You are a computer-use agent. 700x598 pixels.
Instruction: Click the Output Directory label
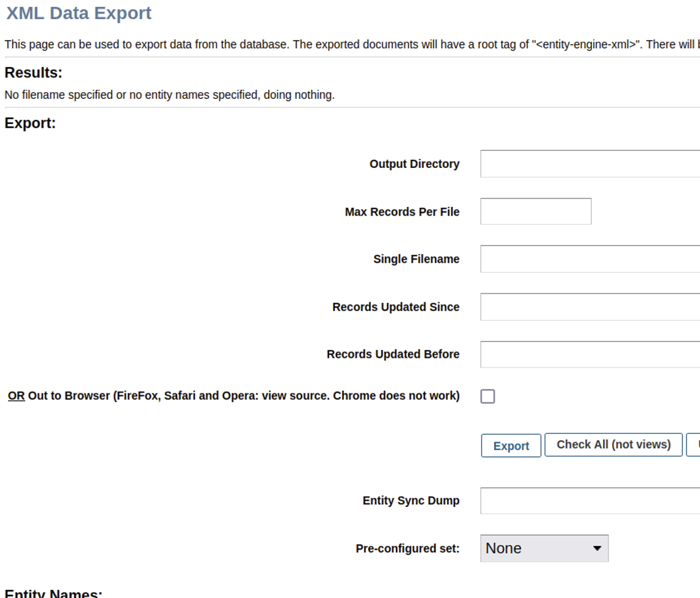414,164
